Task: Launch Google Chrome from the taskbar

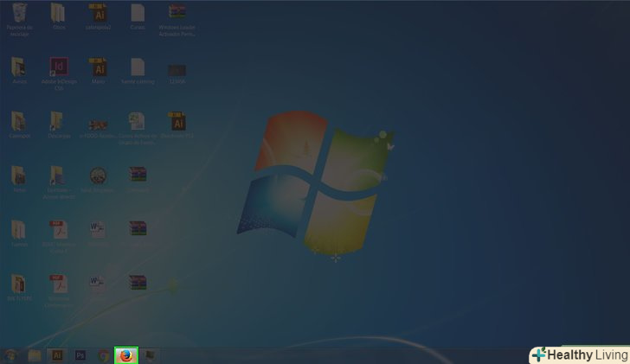Action: (x=104, y=355)
